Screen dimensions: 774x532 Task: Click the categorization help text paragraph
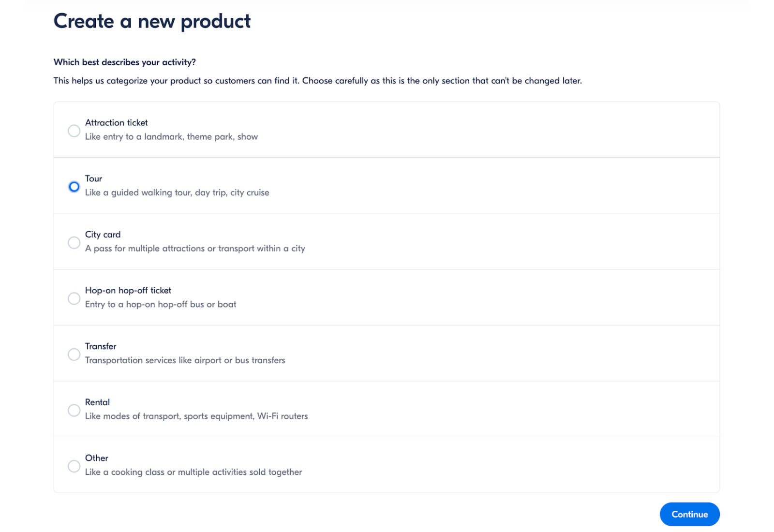pyautogui.click(x=318, y=81)
